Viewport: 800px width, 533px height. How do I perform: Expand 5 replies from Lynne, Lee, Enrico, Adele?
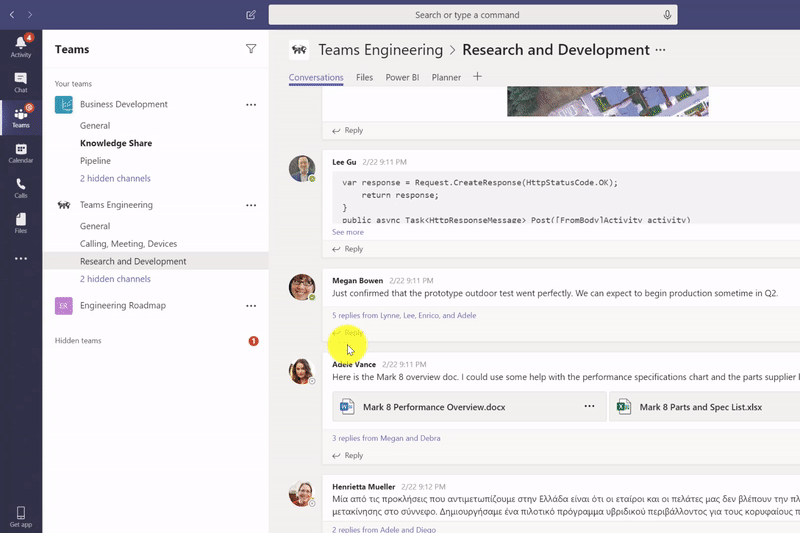[404, 315]
